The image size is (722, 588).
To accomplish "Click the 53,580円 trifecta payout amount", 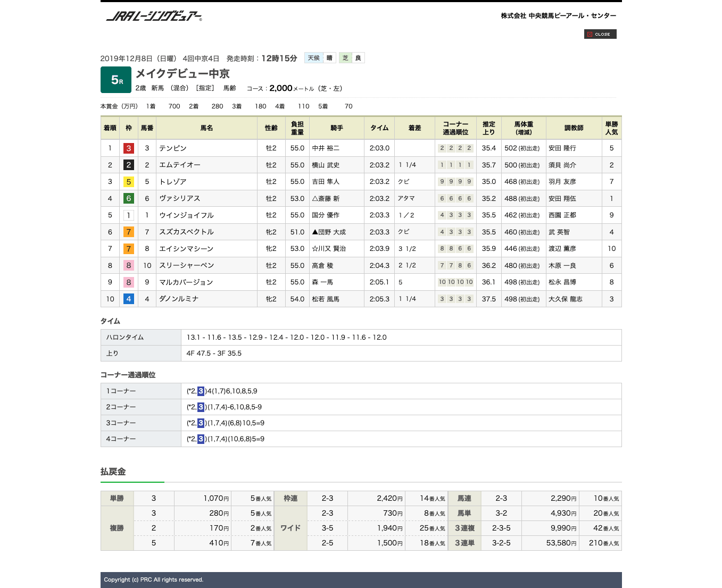I will point(561,543).
